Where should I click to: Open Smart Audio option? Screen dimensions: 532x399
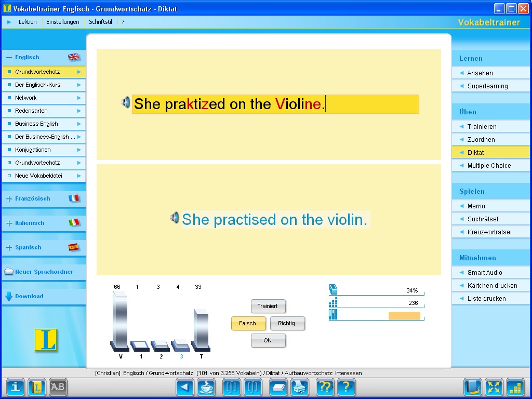[490, 272]
